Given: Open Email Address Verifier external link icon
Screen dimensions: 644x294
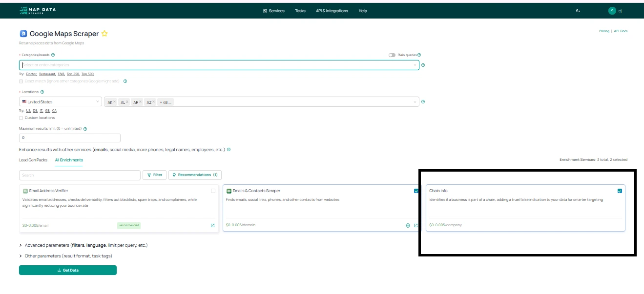Looking at the screenshot, I should click(212, 225).
